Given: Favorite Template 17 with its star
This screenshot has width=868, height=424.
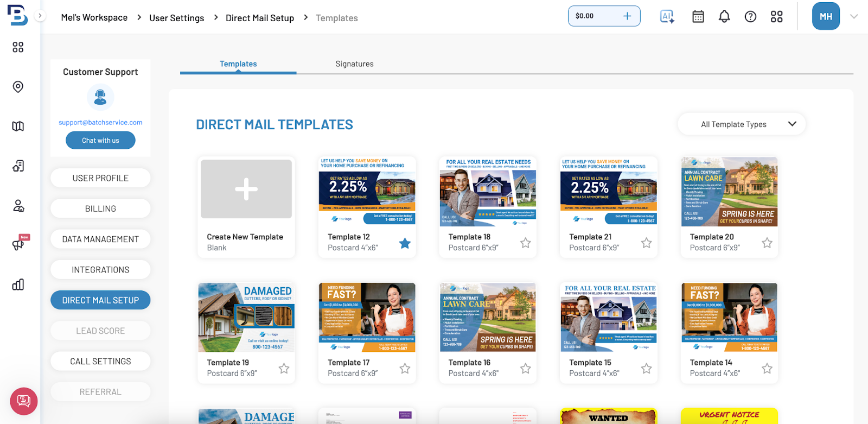Looking at the screenshot, I should (405, 369).
